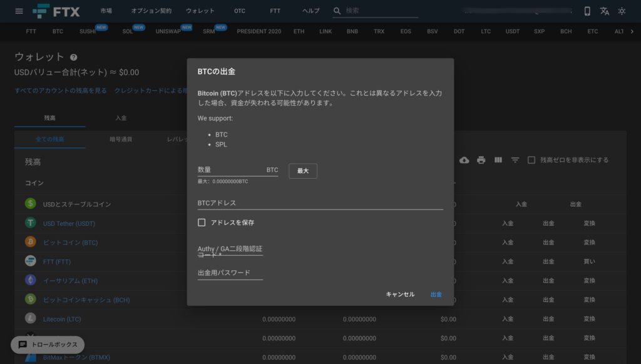
Task: Select SOL in the ticker bar
Action: (128, 31)
